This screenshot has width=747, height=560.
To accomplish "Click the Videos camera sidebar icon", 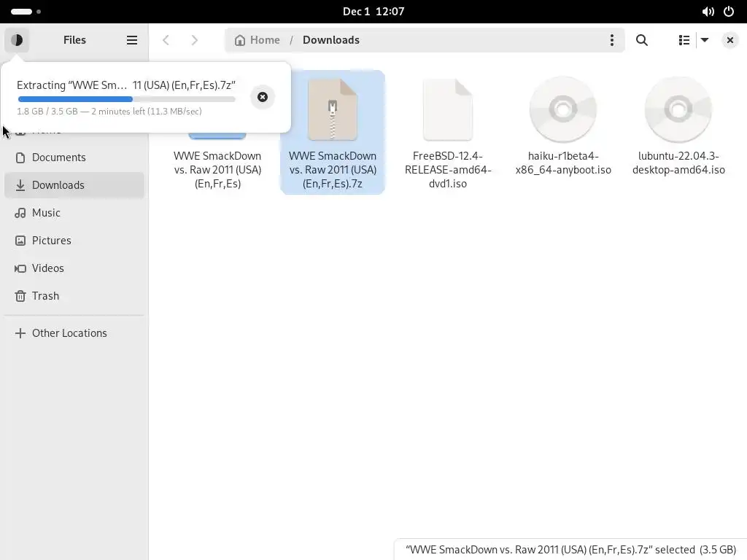I will 20,268.
